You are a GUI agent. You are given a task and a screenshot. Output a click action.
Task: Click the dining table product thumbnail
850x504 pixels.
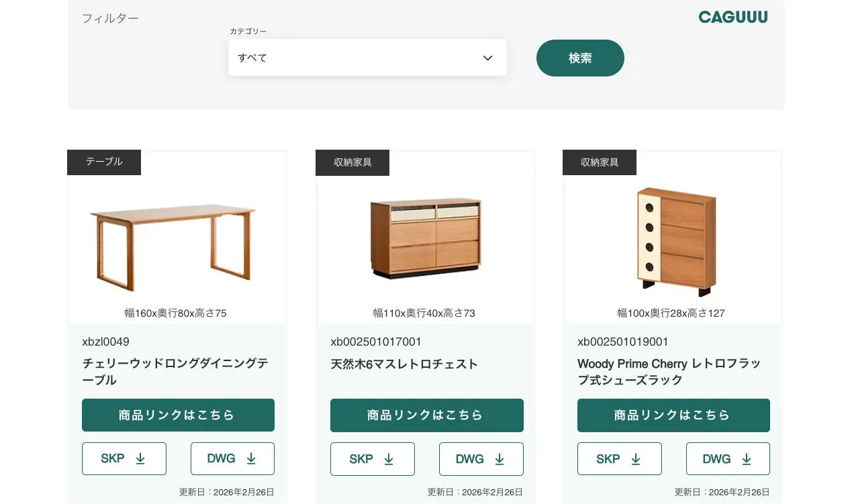[x=177, y=242]
